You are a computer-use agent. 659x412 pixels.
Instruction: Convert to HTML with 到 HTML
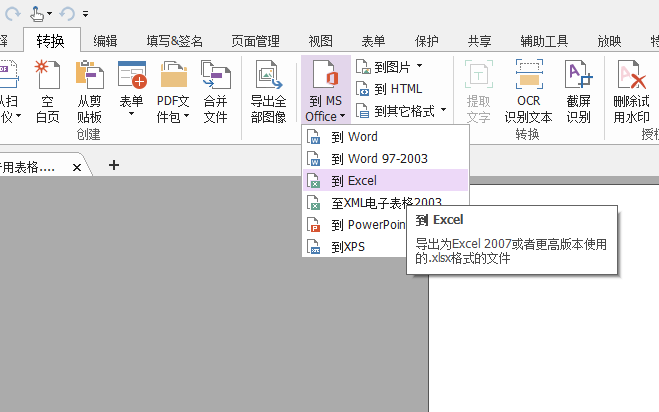point(389,89)
